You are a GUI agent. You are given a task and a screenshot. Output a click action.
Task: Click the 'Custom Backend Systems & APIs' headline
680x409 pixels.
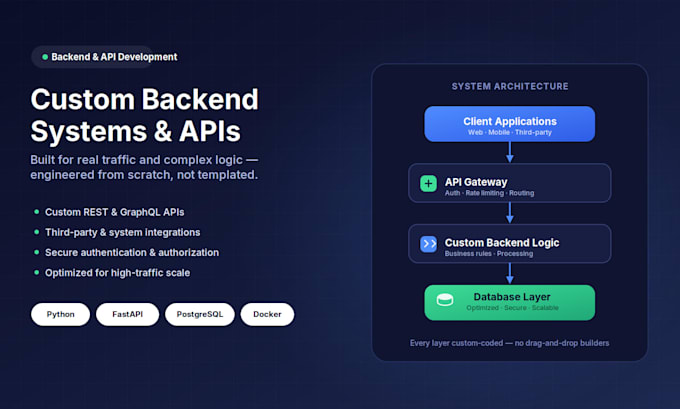coord(144,115)
